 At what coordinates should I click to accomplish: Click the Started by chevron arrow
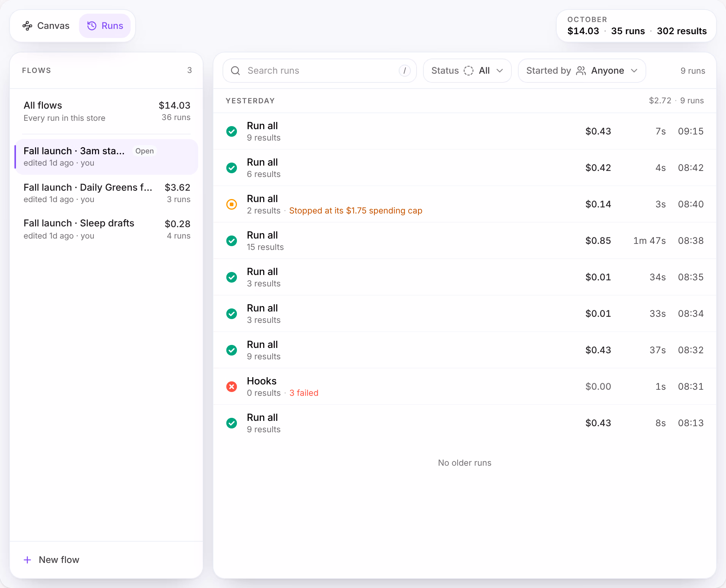[634, 71]
